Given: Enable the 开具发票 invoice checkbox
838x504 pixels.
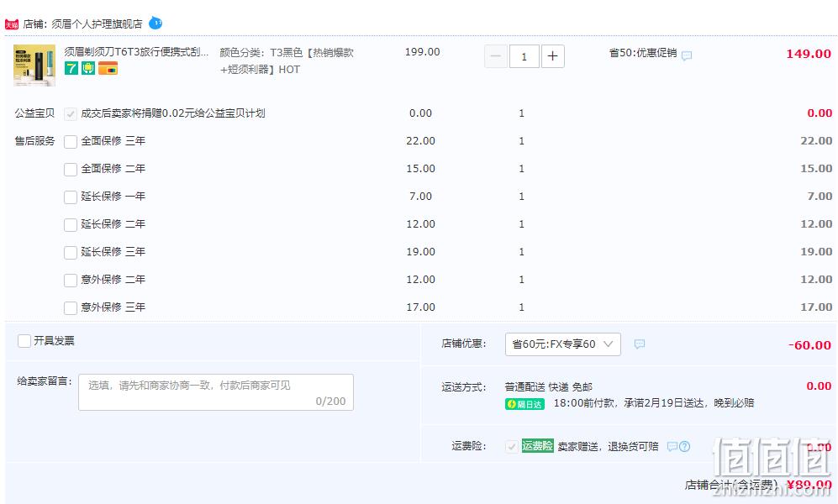Looking at the screenshot, I should click(x=24, y=341).
